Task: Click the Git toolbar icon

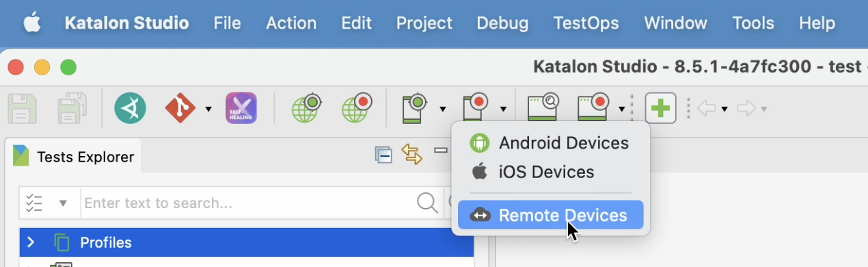Action: [x=181, y=108]
